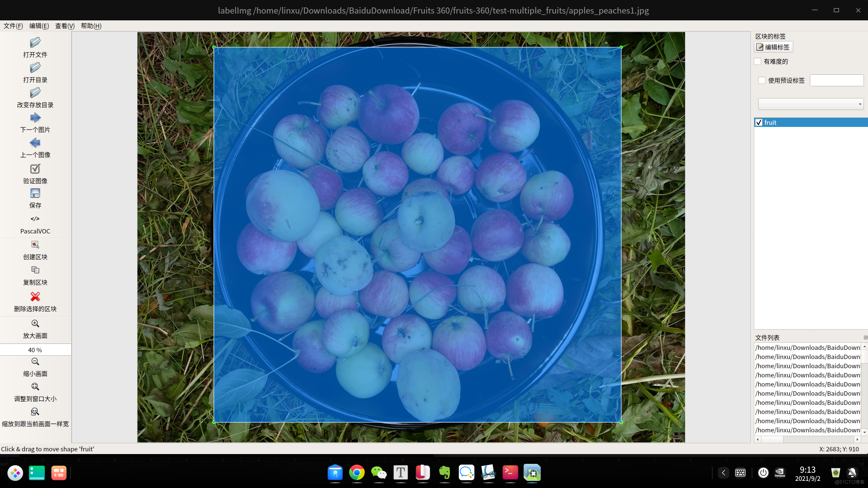Click the Open Directory (打开目录) icon

tap(35, 68)
